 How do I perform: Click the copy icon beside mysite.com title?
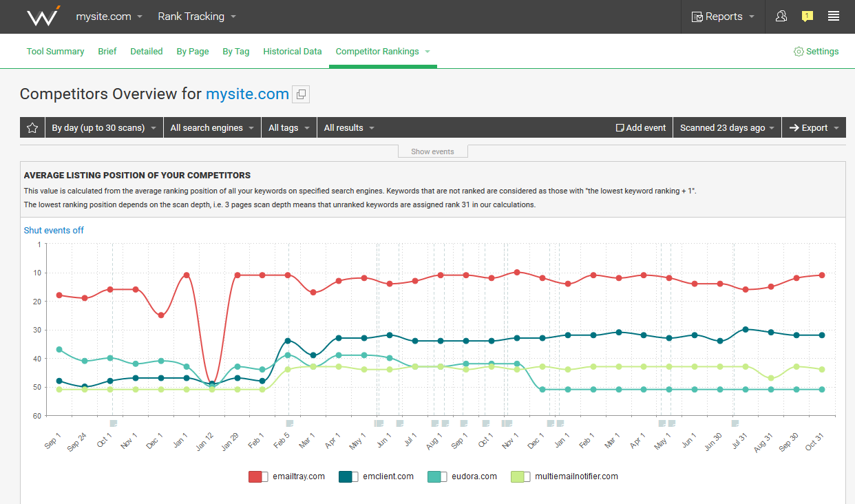point(301,94)
